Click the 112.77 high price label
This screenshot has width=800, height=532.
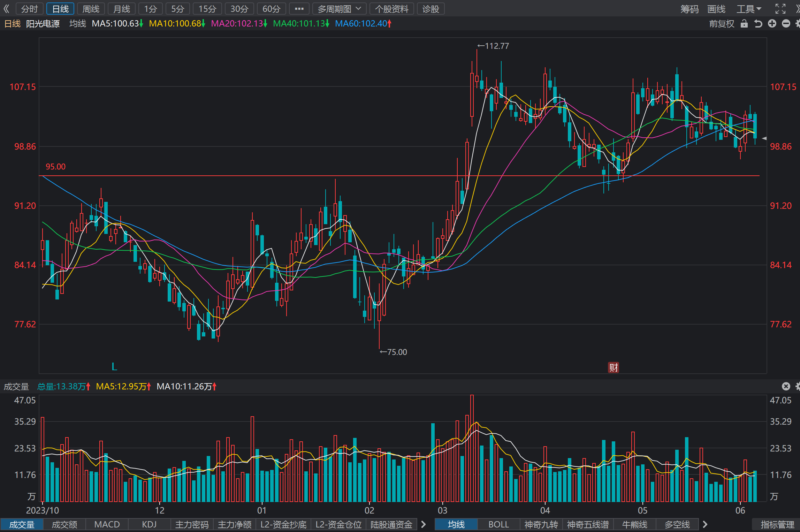coord(493,46)
